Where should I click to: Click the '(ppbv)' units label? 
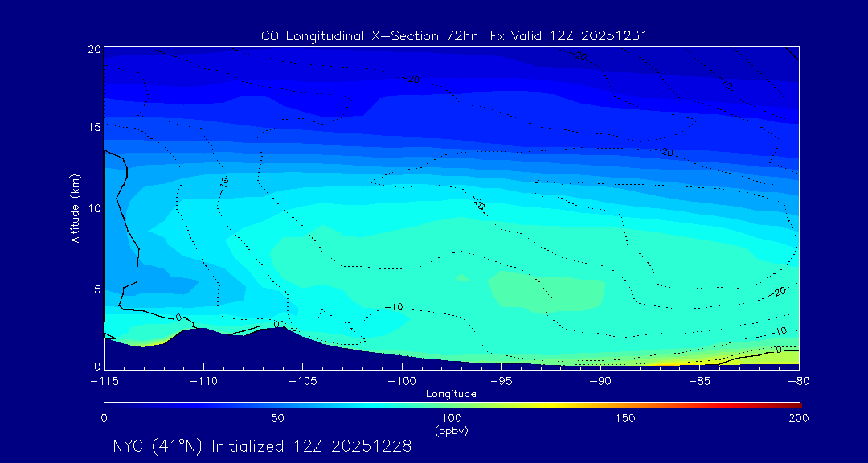coord(451,431)
